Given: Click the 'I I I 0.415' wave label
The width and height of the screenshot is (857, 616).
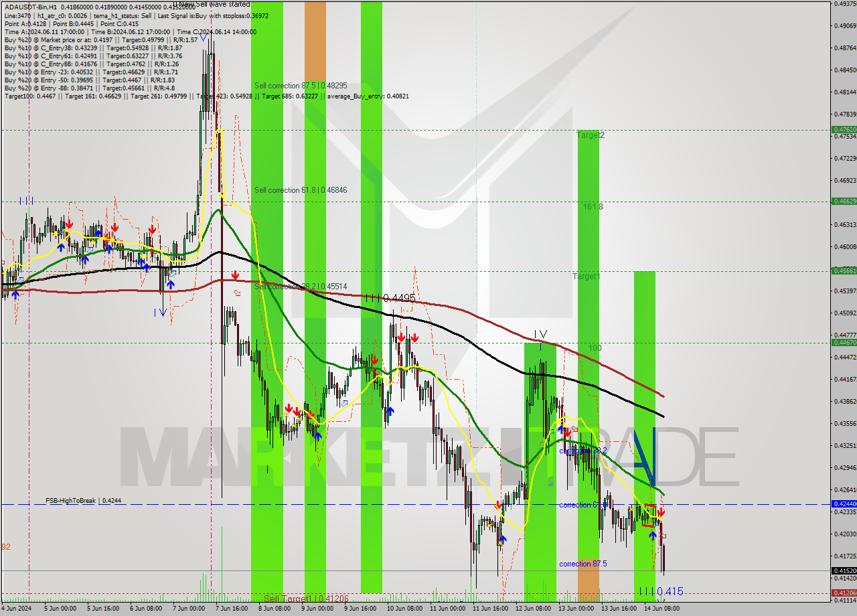Looking at the screenshot, I should pos(660,591).
